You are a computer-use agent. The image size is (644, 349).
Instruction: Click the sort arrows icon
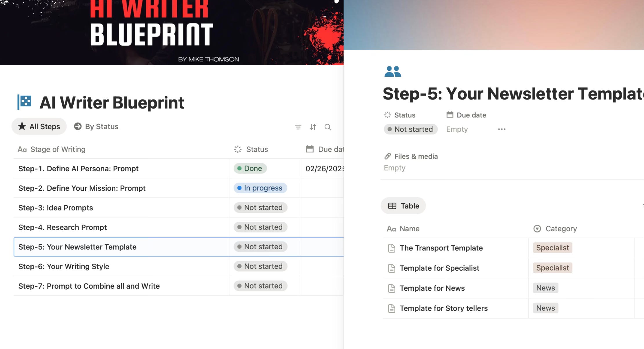(313, 127)
